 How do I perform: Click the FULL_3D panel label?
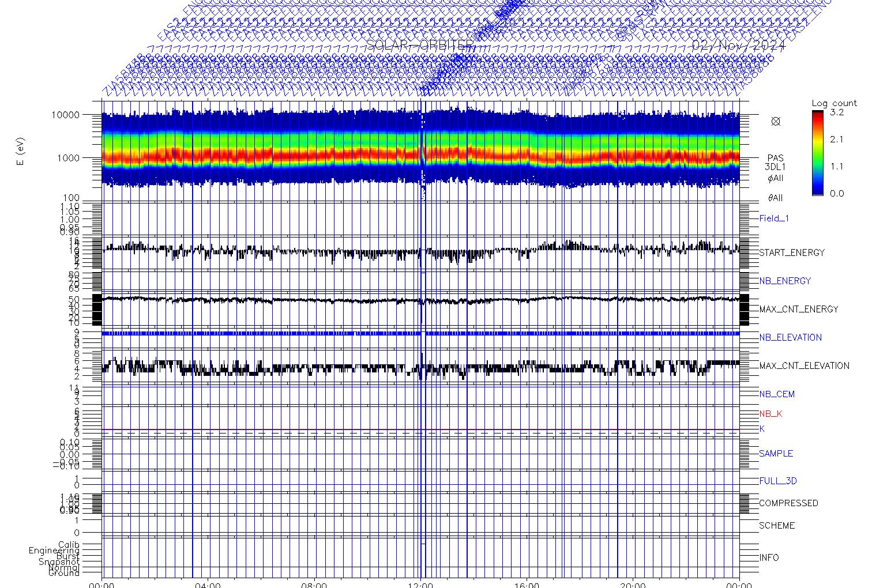tap(778, 481)
